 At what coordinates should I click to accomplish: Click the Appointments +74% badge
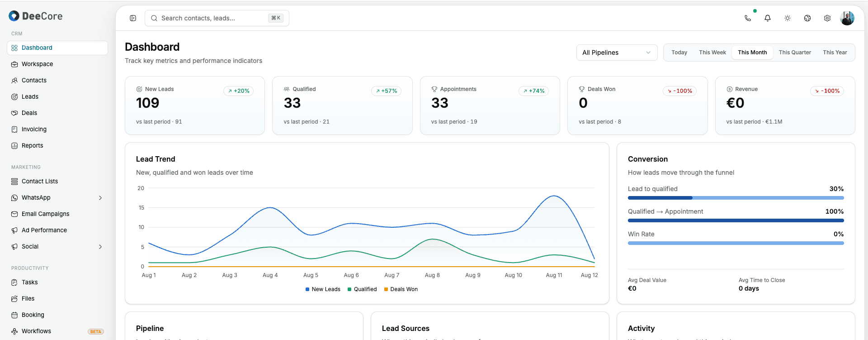pos(533,91)
